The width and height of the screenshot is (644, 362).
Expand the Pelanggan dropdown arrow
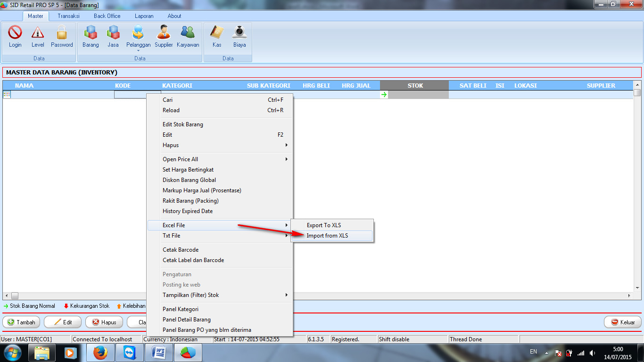pyautogui.click(x=138, y=50)
